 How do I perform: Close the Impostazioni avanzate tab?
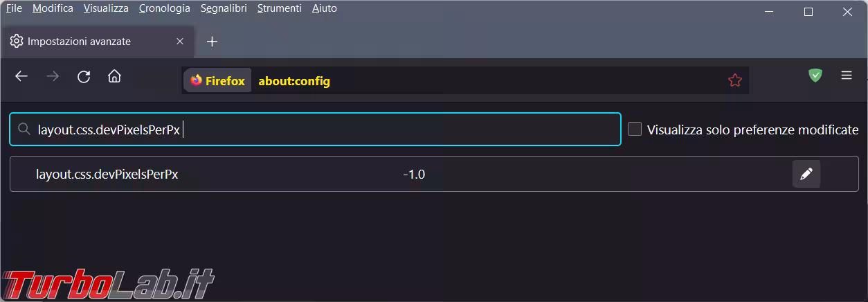180,42
